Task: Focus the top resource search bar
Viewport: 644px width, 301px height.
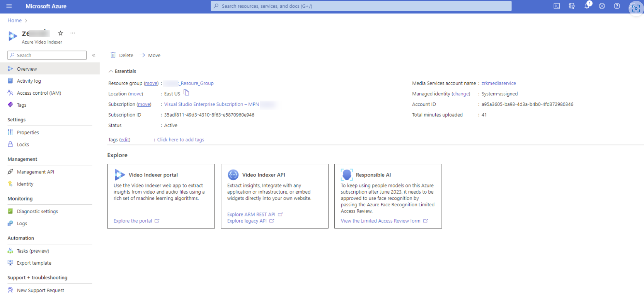Action: pos(361,6)
